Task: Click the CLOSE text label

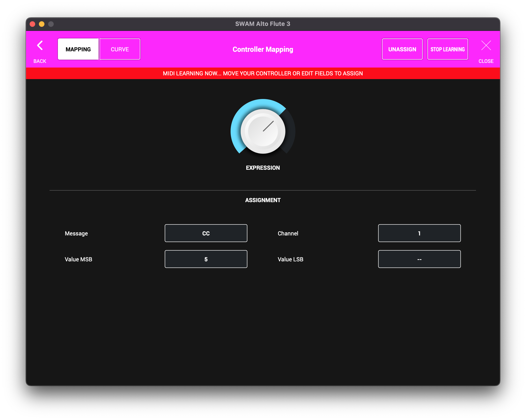Action: pyautogui.click(x=486, y=61)
